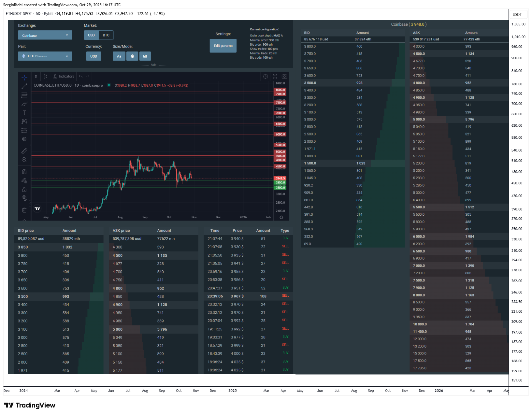The width and height of the screenshot is (532, 415).
Task: Click the gear Size/Mode button
Action: click(x=132, y=56)
